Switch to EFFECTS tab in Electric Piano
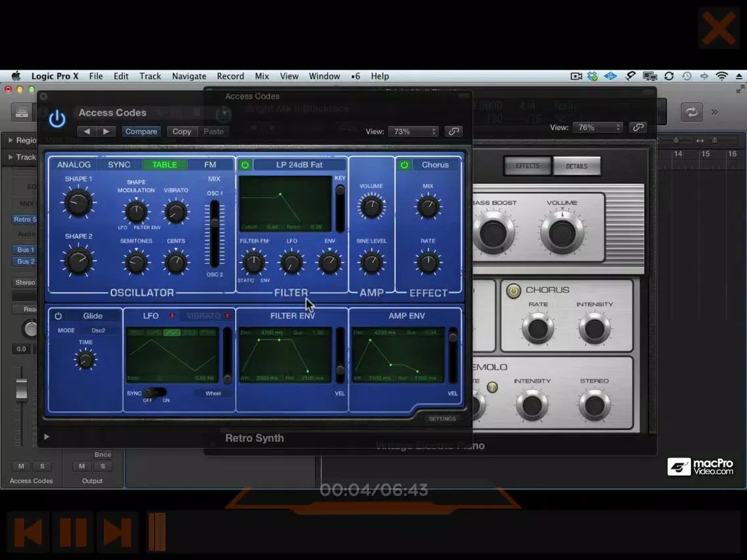Image resolution: width=747 pixels, height=560 pixels. pos(528,166)
